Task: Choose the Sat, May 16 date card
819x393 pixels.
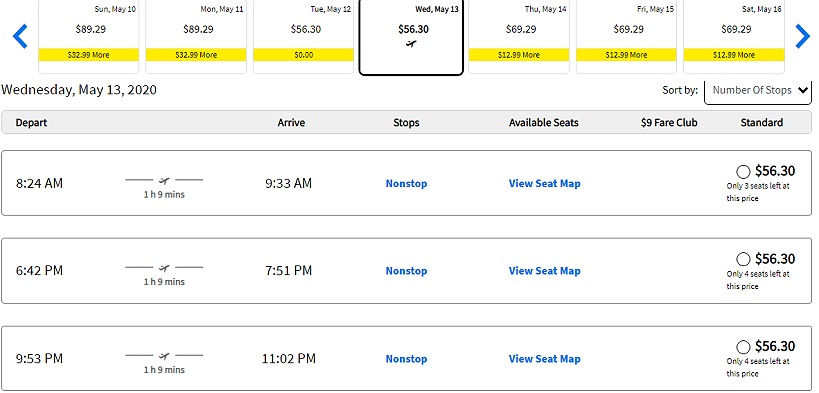Action: coord(734,37)
